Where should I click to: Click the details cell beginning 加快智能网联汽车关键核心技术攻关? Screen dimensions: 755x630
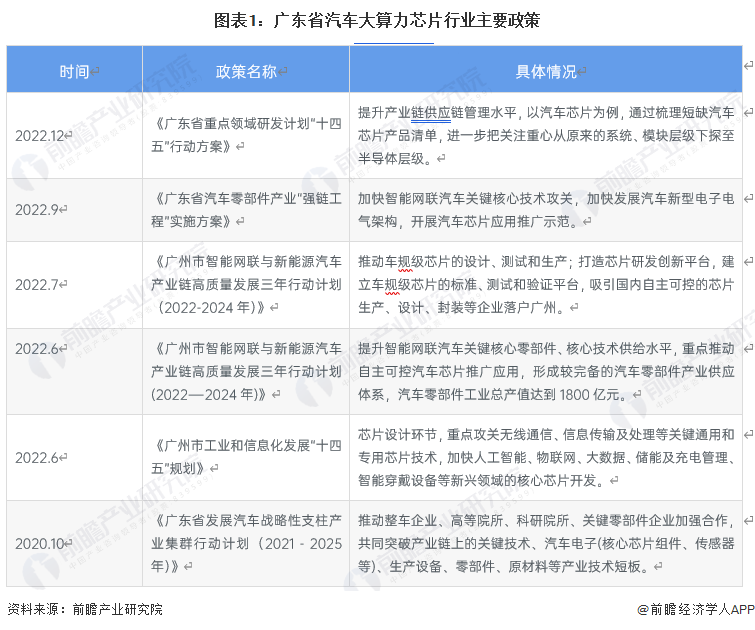pos(545,209)
